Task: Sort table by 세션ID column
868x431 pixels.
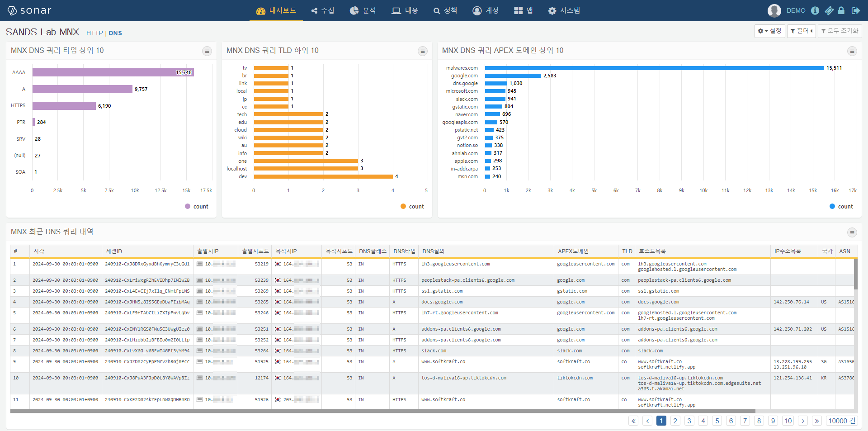Action: click(147, 251)
